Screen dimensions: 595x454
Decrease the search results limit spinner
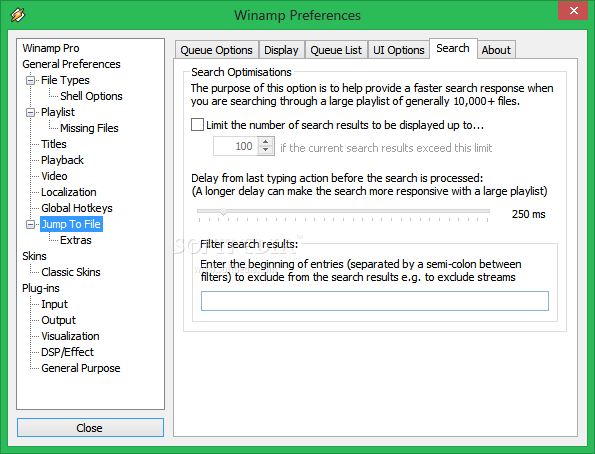(266, 150)
